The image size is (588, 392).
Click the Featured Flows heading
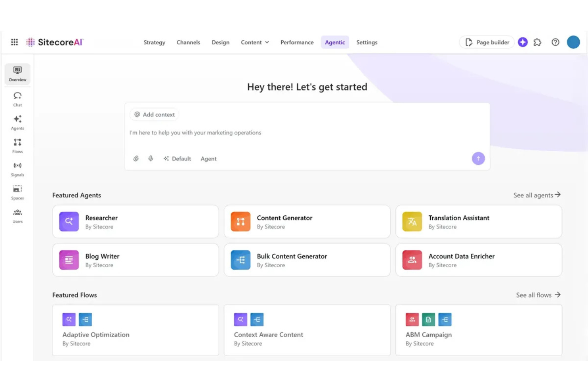pos(75,295)
